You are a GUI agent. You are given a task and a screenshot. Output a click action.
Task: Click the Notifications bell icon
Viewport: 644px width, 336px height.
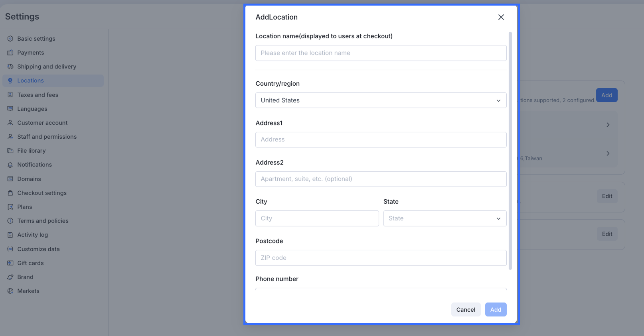coord(10,165)
